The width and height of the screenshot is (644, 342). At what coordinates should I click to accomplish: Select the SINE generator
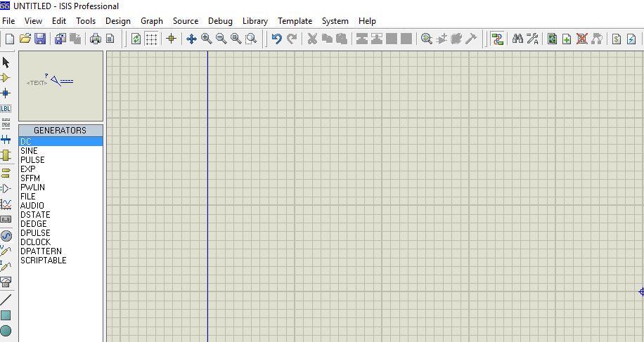click(60, 150)
